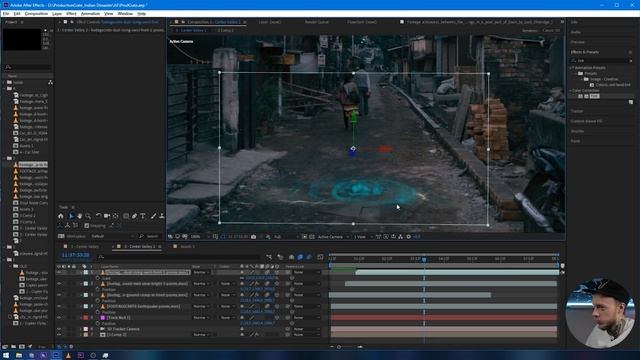This screenshot has width=640, height=360.
Task: Select the Brush tool
Action: point(153,216)
